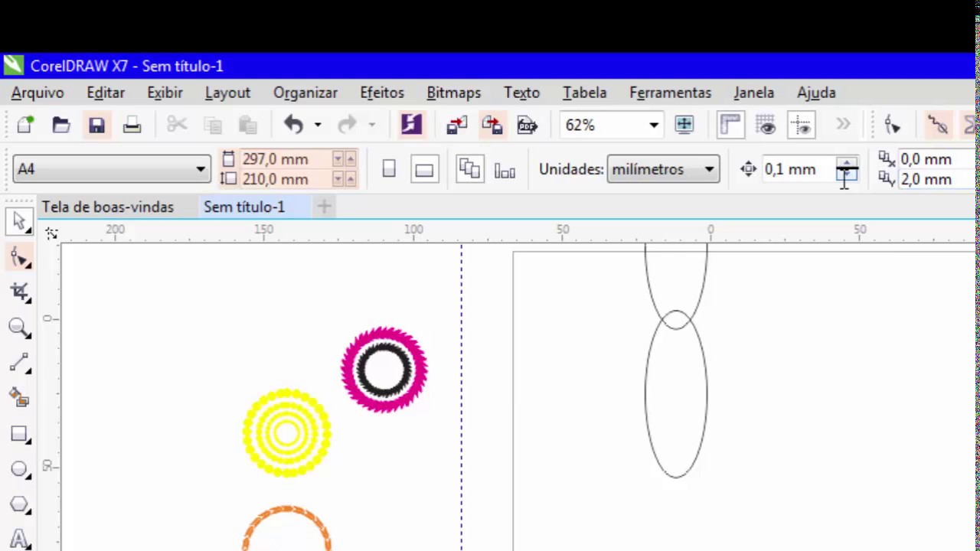Image resolution: width=980 pixels, height=551 pixels.
Task: Open the Arquivo menu
Action: click(x=38, y=93)
